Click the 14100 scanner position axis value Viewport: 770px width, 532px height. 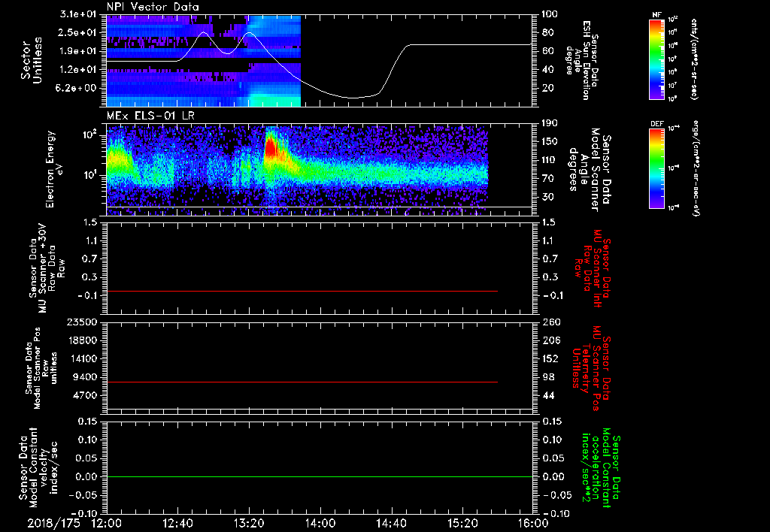pyautogui.click(x=83, y=358)
